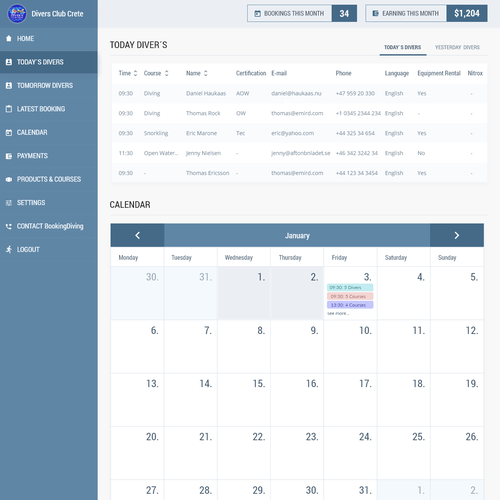Screen dimensions: 500x500
Task: Open Products & Courses menu item
Action: point(49,179)
